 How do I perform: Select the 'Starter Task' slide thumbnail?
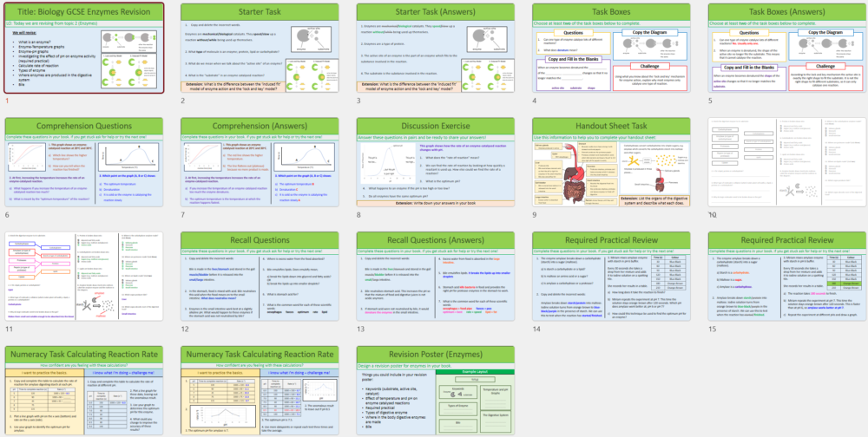click(x=260, y=49)
